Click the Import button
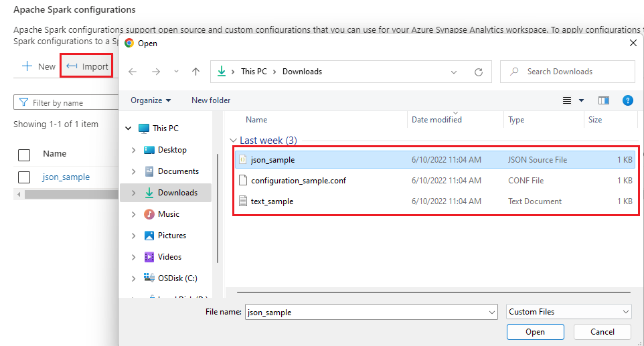The width and height of the screenshot is (644, 346). [88, 66]
